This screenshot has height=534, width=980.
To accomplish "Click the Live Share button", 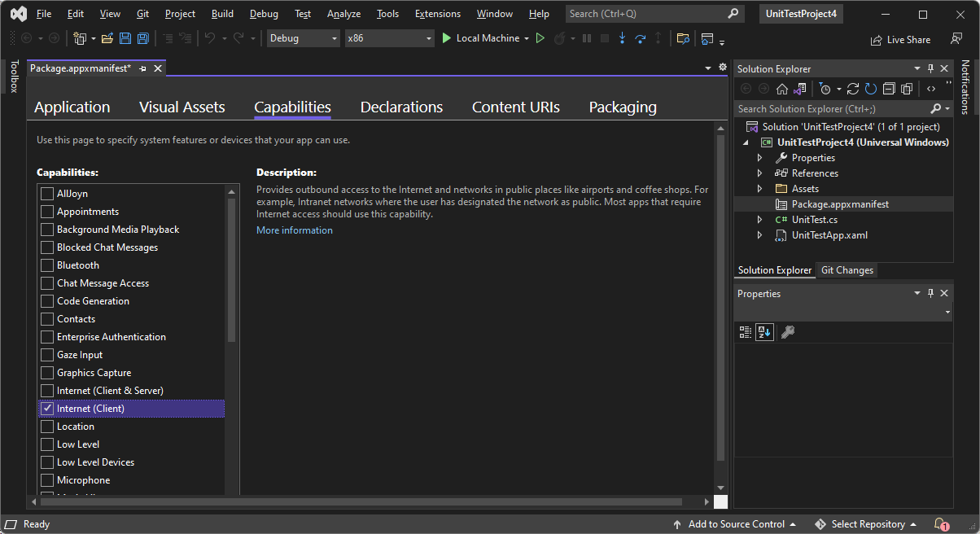I will pos(900,40).
